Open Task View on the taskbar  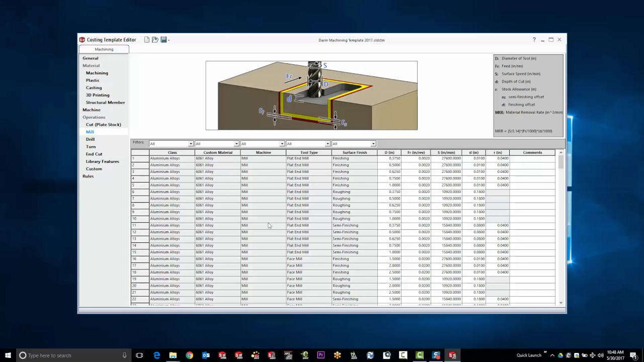click(x=139, y=355)
